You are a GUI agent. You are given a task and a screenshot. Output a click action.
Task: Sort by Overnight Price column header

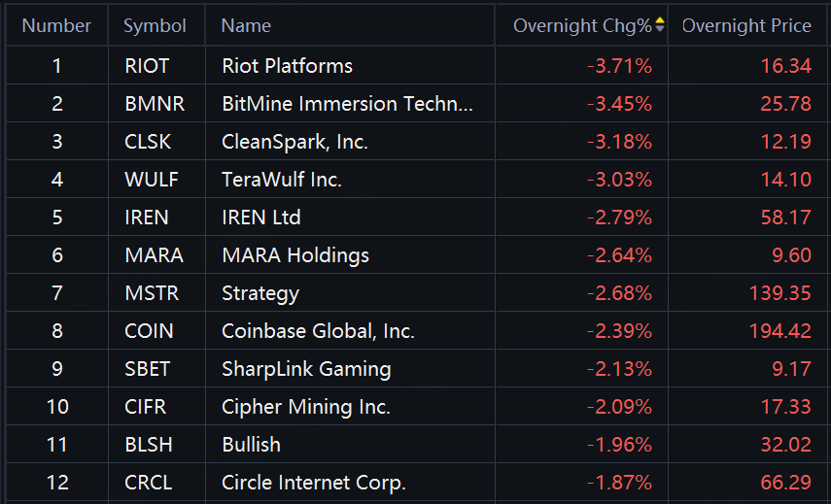tap(746, 25)
